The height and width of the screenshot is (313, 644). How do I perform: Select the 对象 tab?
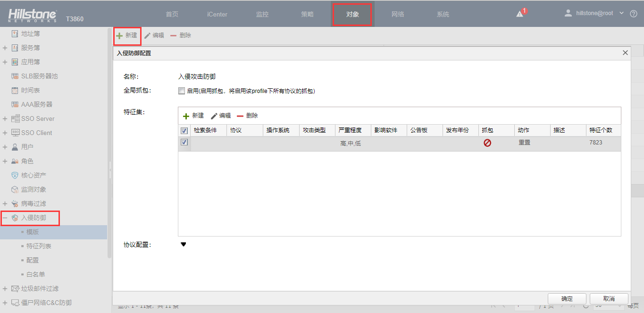(x=352, y=14)
